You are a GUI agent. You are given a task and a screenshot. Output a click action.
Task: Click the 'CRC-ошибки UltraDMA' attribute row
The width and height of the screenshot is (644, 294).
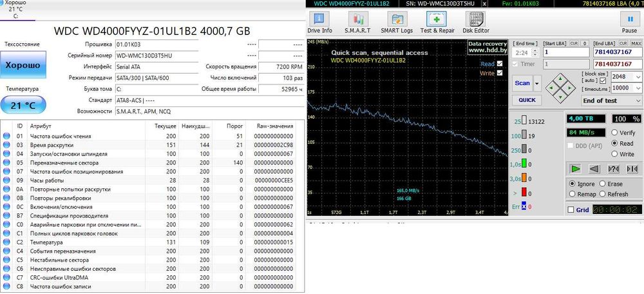[153, 277]
